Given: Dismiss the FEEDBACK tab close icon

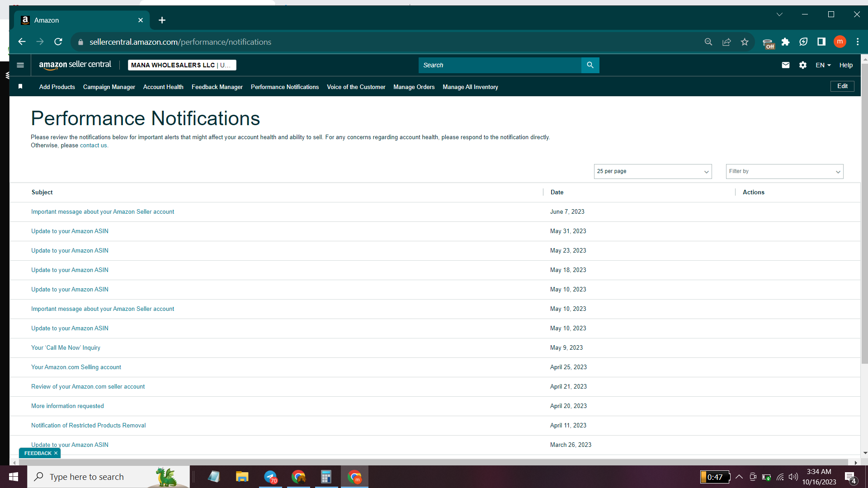Looking at the screenshot, I should coord(56,453).
